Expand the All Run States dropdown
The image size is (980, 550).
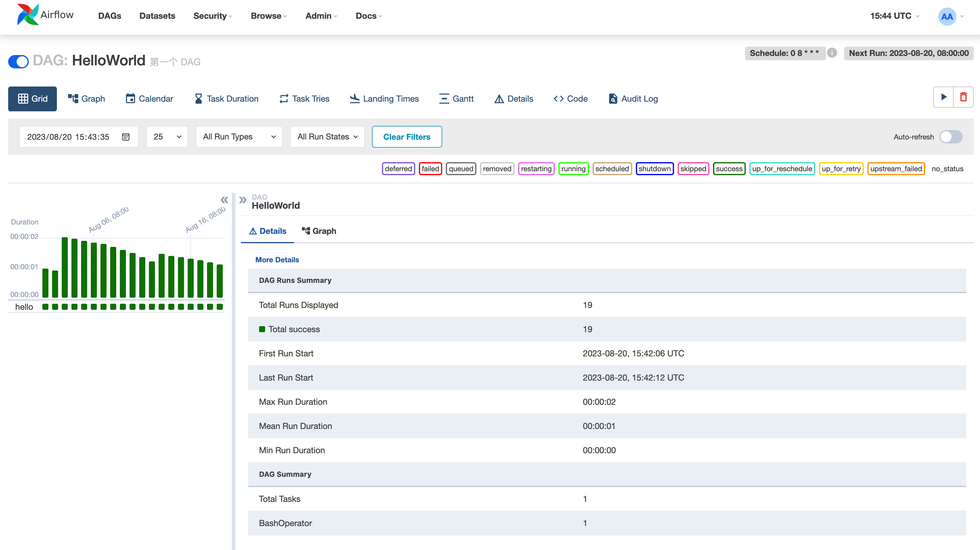pos(327,137)
